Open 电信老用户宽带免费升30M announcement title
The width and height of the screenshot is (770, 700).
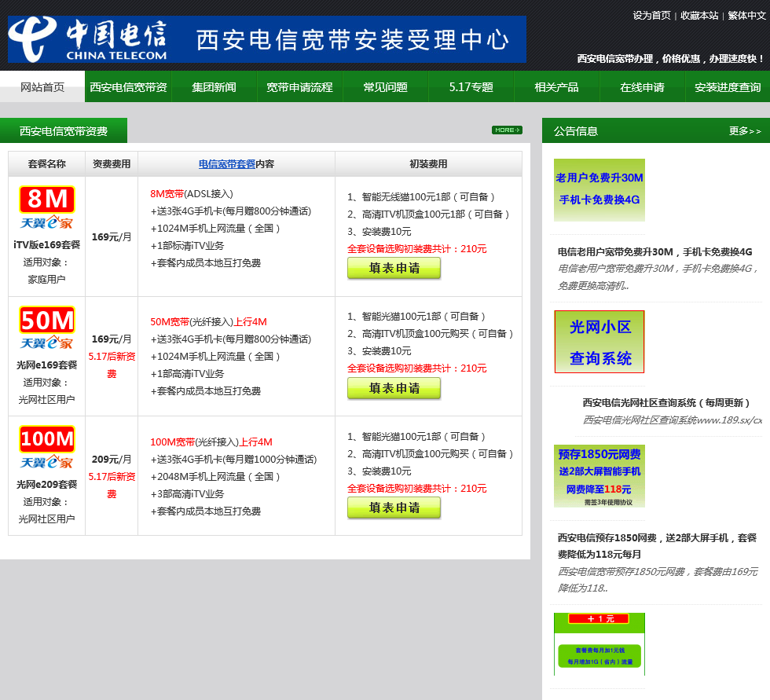(654, 252)
